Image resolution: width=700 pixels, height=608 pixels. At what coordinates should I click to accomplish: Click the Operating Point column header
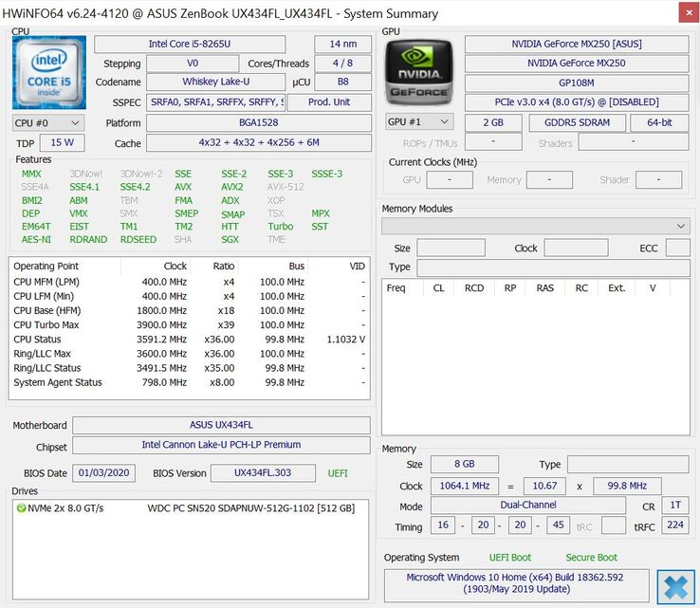(x=46, y=267)
